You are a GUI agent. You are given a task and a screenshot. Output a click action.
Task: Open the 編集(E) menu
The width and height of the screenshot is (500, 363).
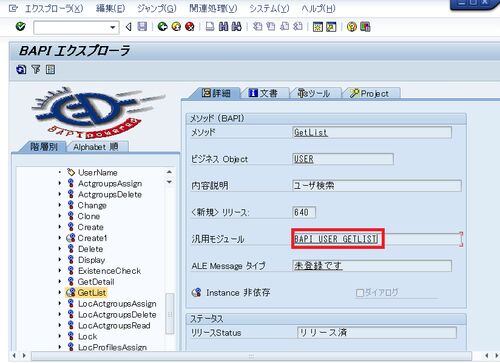111,8
